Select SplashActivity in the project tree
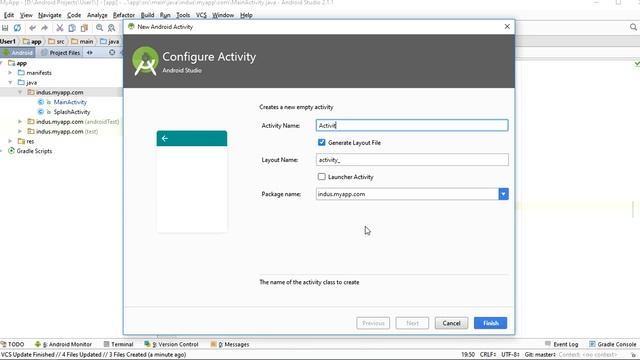The width and height of the screenshot is (640, 360). (72, 112)
